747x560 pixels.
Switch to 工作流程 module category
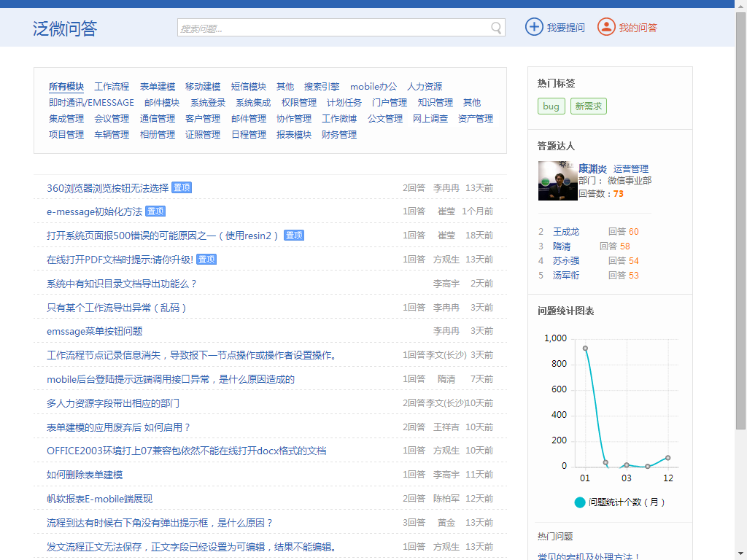112,87
